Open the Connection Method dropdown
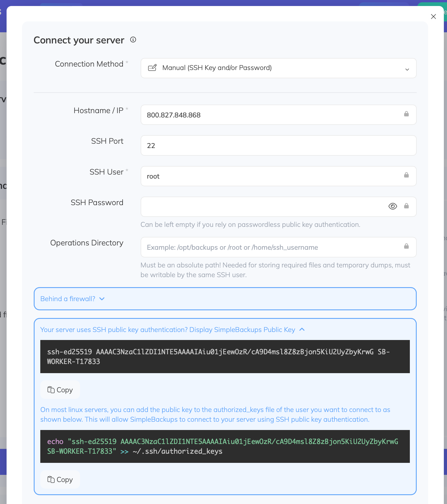Viewport: 447px width, 504px height. tap(278, 68)
